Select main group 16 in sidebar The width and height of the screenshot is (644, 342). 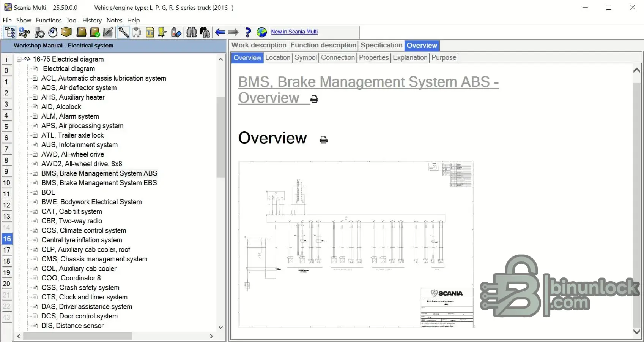point(7,239)
